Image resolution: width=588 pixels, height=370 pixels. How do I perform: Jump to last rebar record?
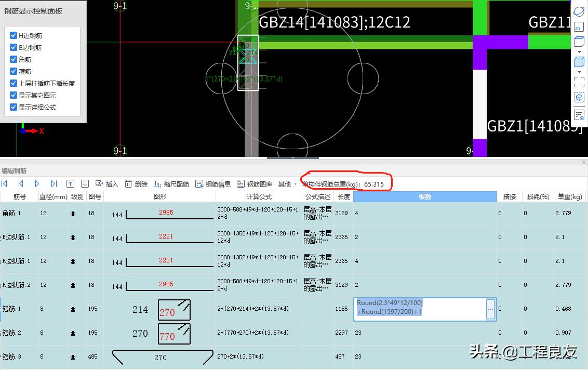(54, 184)
